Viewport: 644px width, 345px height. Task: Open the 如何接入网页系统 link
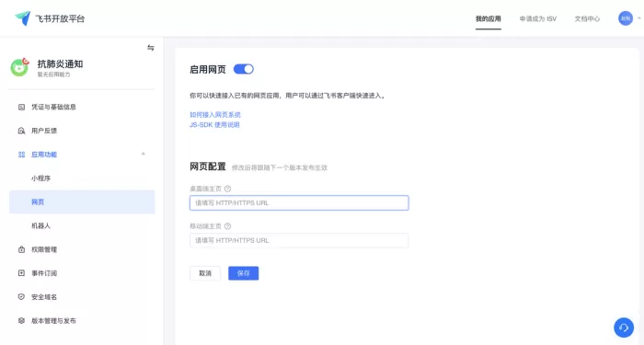[x=214, y=115]
